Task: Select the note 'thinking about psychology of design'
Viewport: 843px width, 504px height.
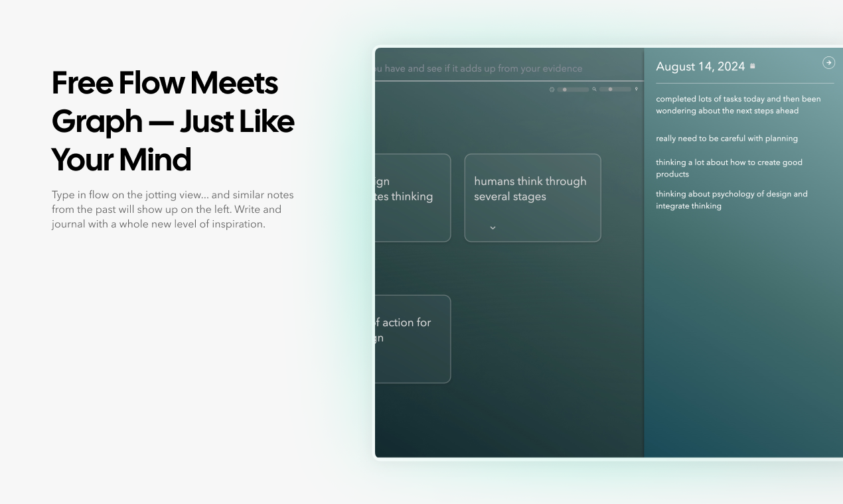Action: [x=731, y=200]
